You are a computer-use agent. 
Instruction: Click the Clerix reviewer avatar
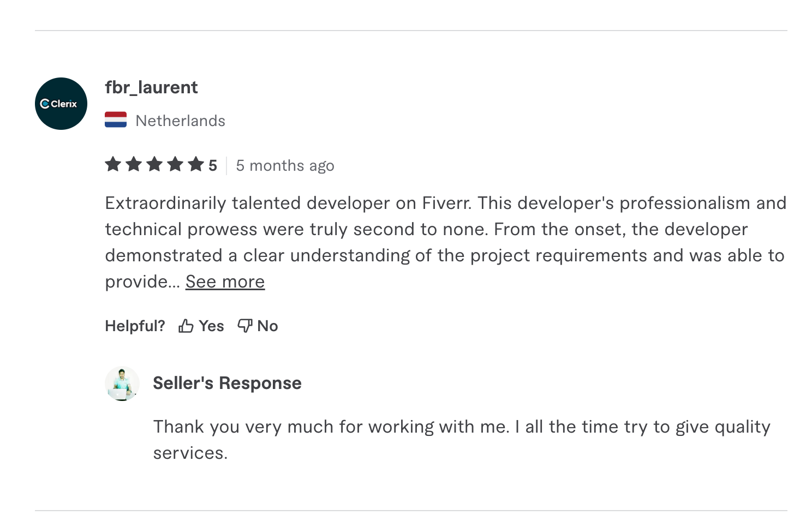pos(61,104)
